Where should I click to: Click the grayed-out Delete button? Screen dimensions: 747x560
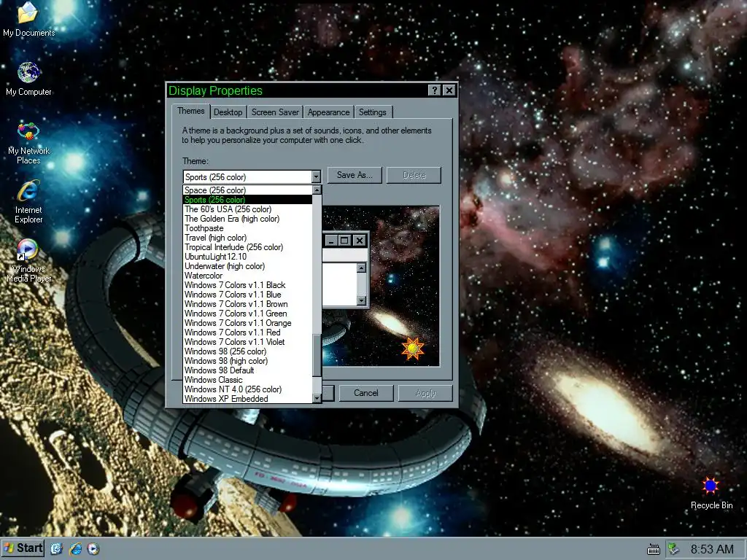tap(414, 175)
